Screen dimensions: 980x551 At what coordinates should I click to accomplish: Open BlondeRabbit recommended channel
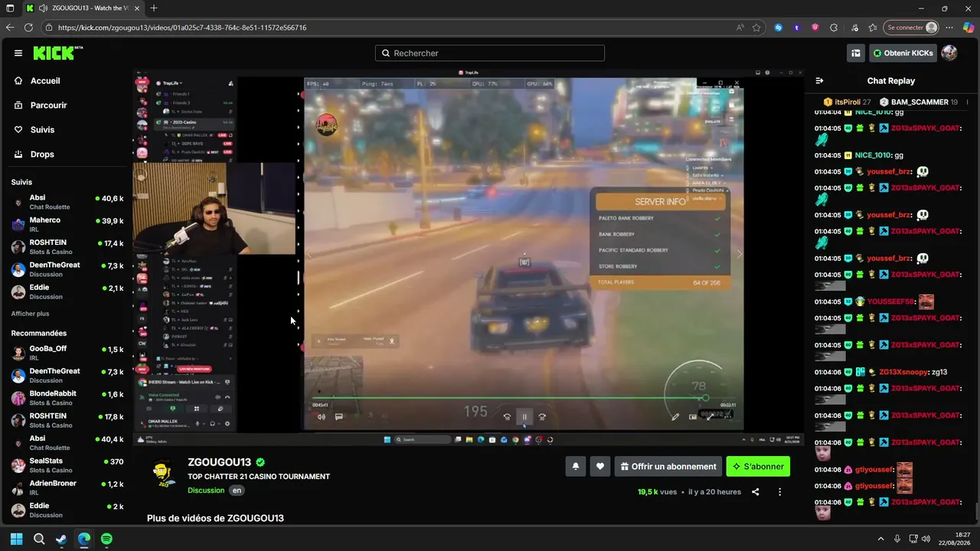(x=67, y=398)
